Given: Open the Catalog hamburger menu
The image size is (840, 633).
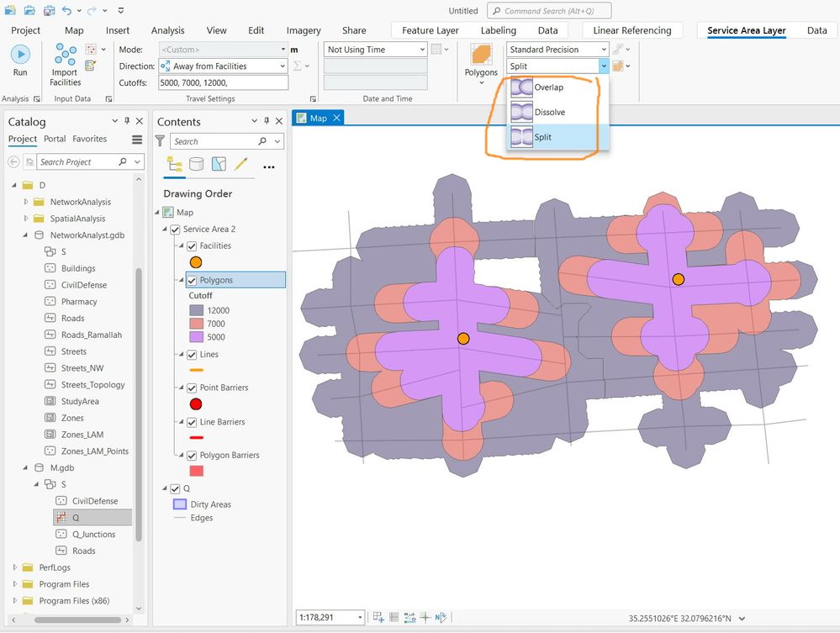Looking at the screenshot, I should coord(137,140).
